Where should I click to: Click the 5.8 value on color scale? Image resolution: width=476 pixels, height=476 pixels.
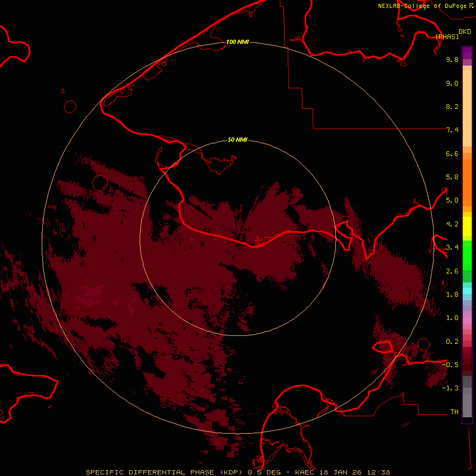452,177
